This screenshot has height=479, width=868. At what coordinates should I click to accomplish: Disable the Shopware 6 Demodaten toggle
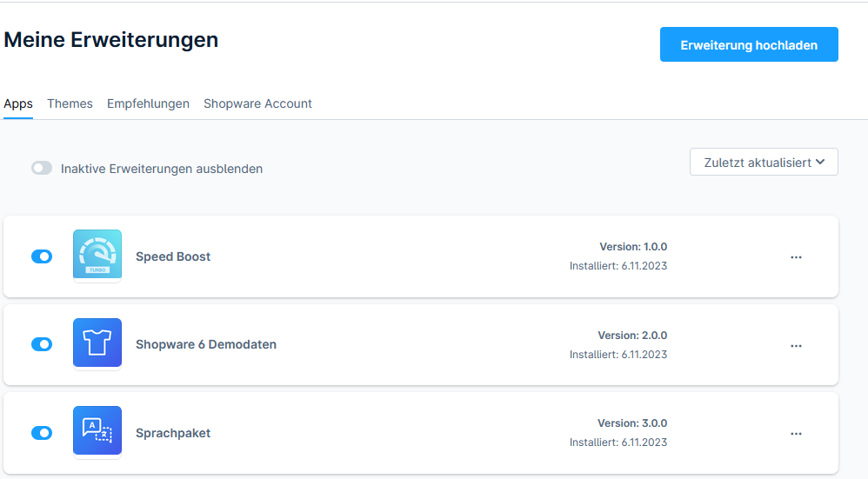pos(42,344)
